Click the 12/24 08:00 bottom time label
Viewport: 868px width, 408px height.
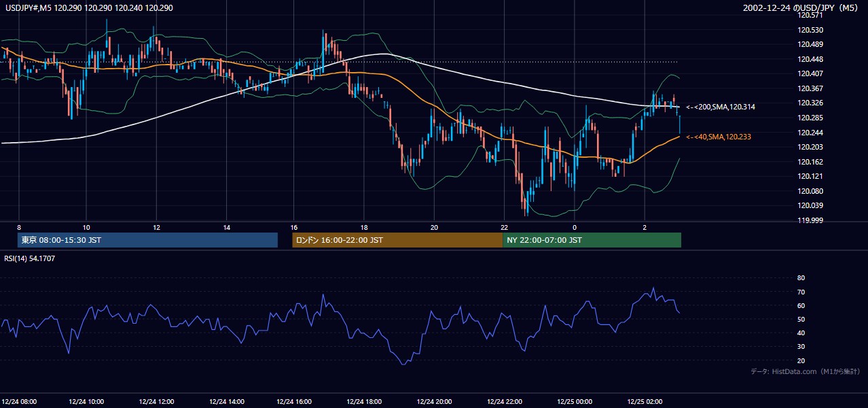click(20, 402)
